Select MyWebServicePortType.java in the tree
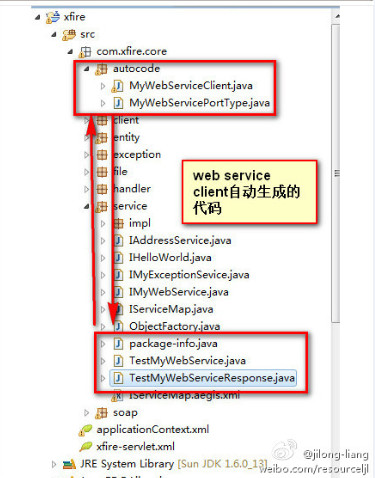The width and height of the screenshot is (375, 478). [x=199, y=103]
